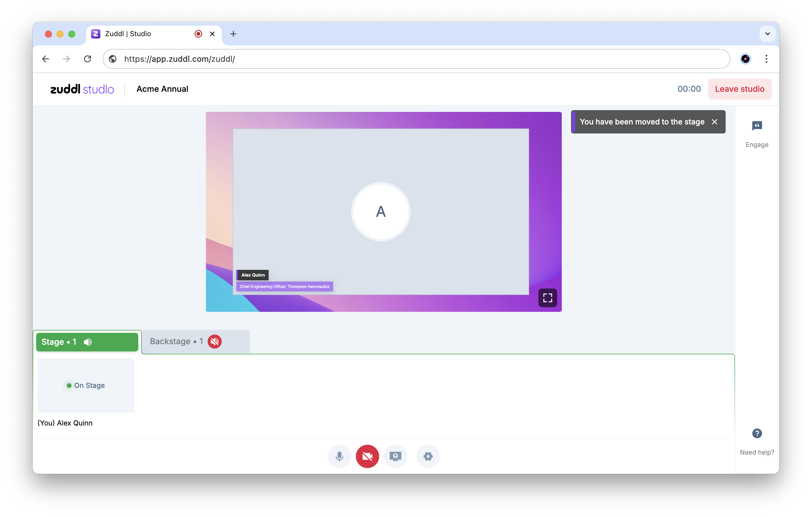The width and height of the screenshot is (812, 517).
Task: Click the 00:00 session timer
Action: (689, 89)
